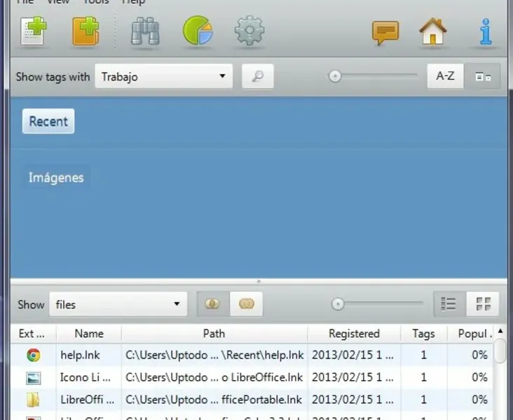Click the folder icon of LibreOffi... row
The image size is (513, 420).
[x=33, y=400]
